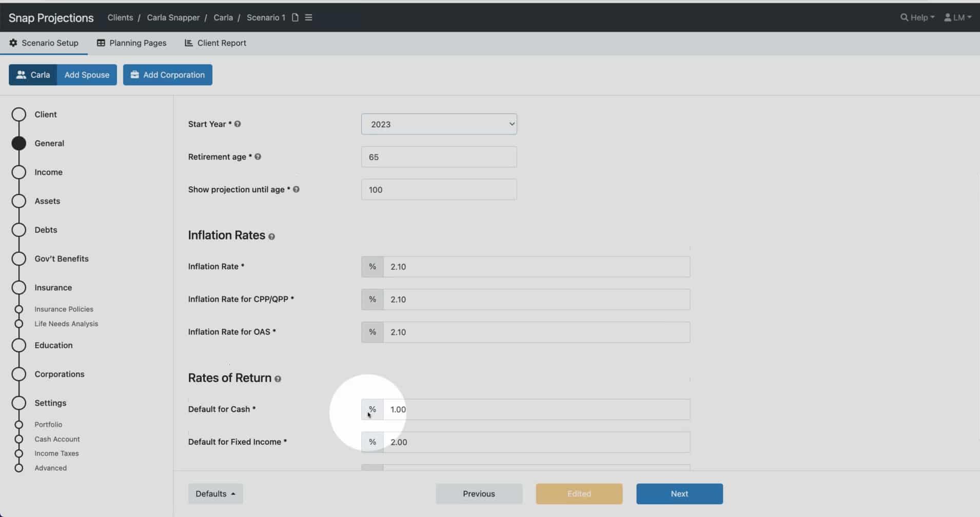Open the hamburger menu in breadcrumb bar
980x517 pixels.
click(308, 17)
